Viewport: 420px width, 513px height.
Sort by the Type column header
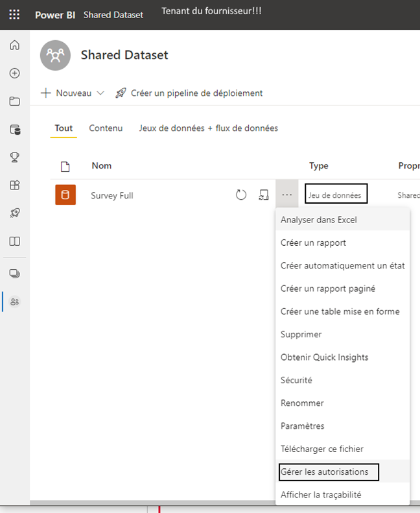coord(319,166)
